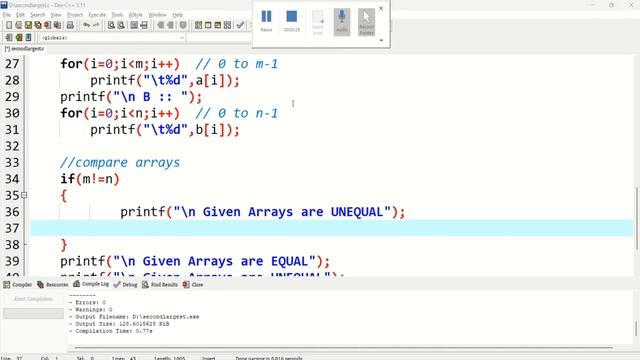Viewport: 640px width, 360px height.
Task: Click the Print toolbar icon
Action: (x=70, y=25)
